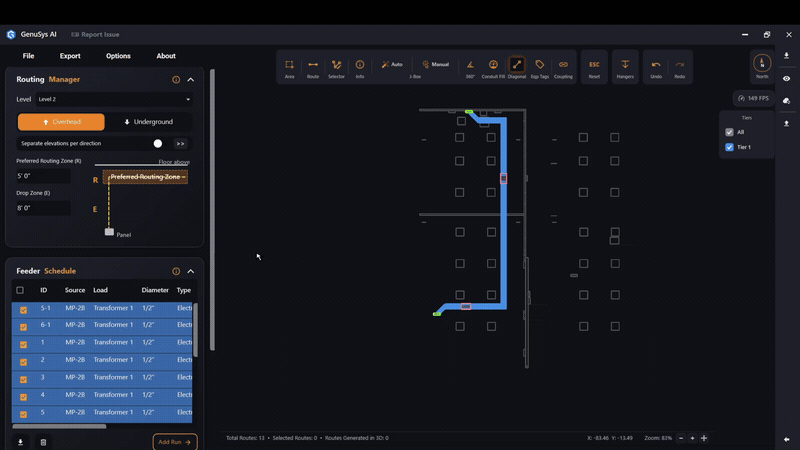Viewport: 800px width, 450px height.
Task: Open the Hangers tool
Action: coord(625,68)
